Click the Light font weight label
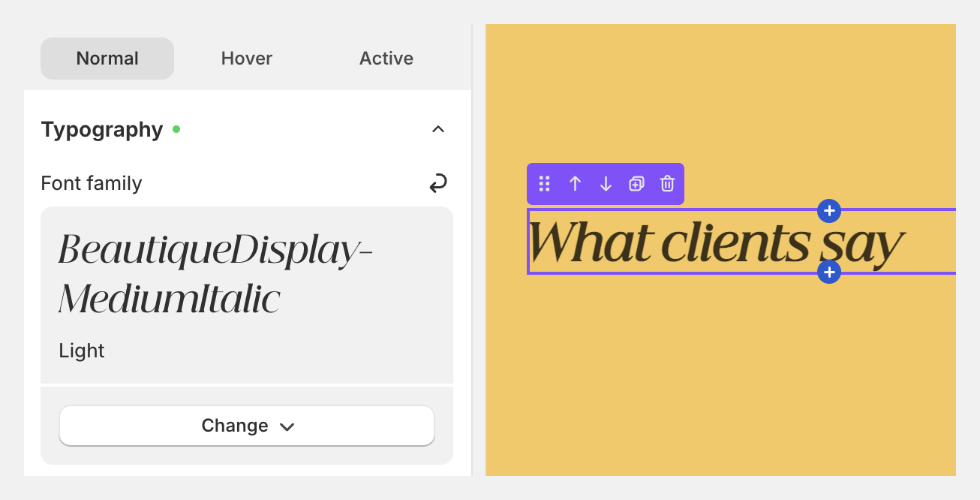The height and width of the screenshot is (500, 980). tap(81, 350)
